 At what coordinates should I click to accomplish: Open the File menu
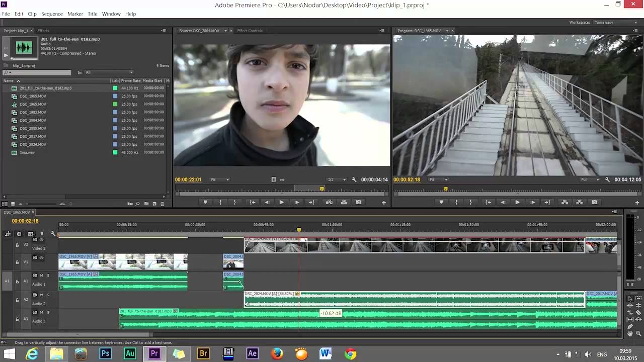tap(6, 14)
